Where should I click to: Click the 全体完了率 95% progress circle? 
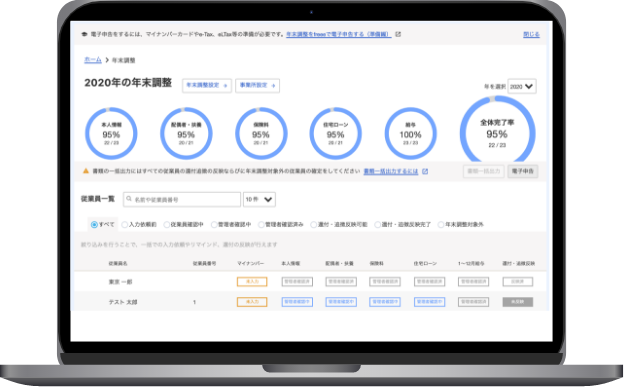click(497, 132)
